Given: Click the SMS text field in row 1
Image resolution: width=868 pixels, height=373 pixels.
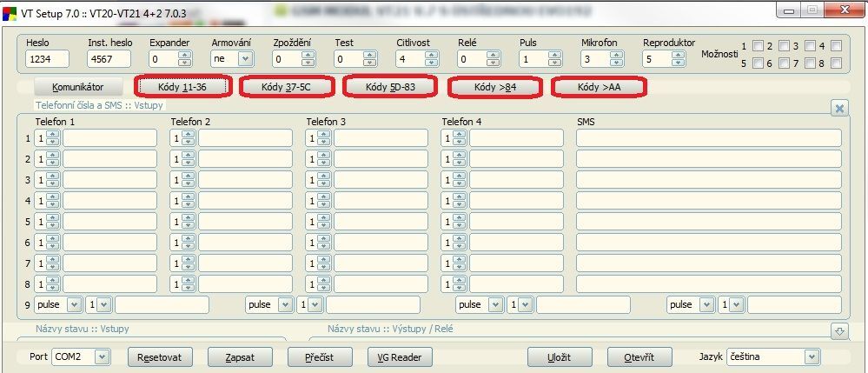Looking at the screenshot, I should coord(708,138).
